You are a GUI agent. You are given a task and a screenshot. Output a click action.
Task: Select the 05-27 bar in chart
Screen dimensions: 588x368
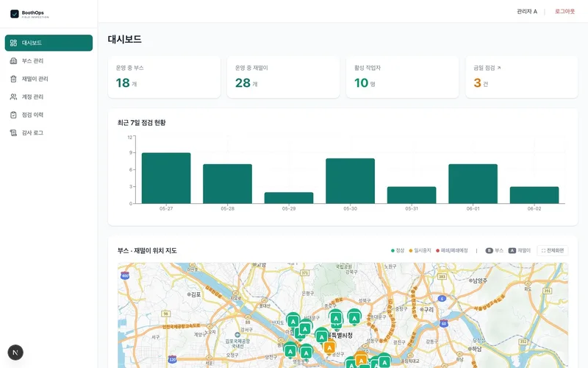[166, 178]
